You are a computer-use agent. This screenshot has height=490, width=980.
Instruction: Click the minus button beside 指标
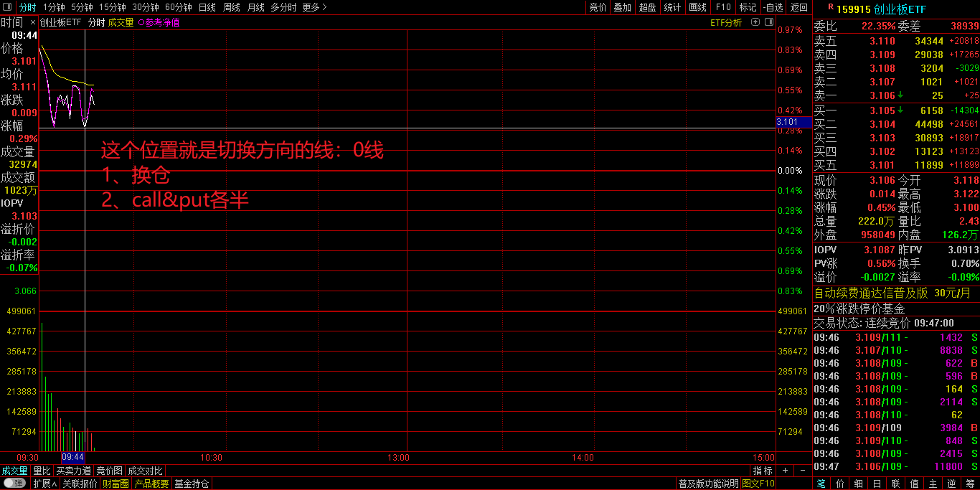coord(802,471)
